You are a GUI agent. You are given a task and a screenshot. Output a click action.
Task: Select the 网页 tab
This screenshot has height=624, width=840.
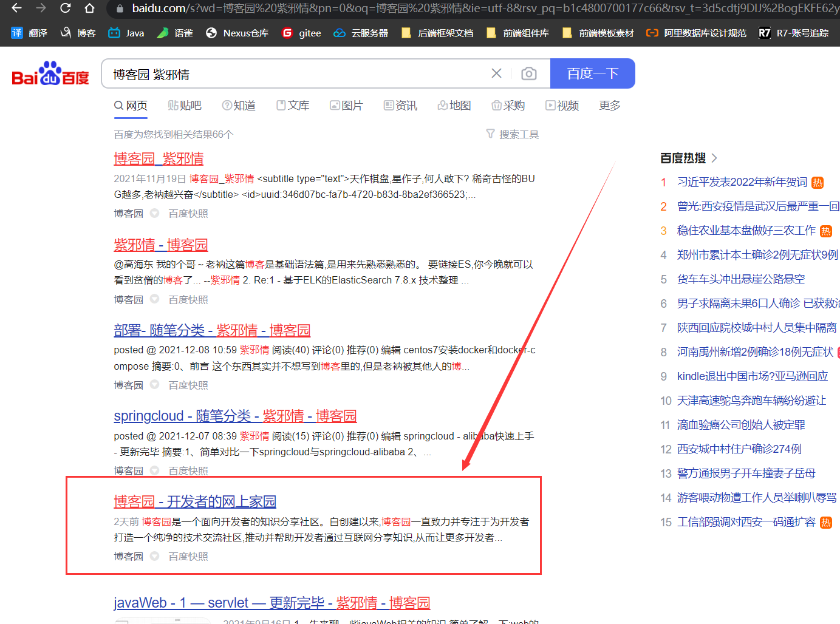click(x=131, y=106)
